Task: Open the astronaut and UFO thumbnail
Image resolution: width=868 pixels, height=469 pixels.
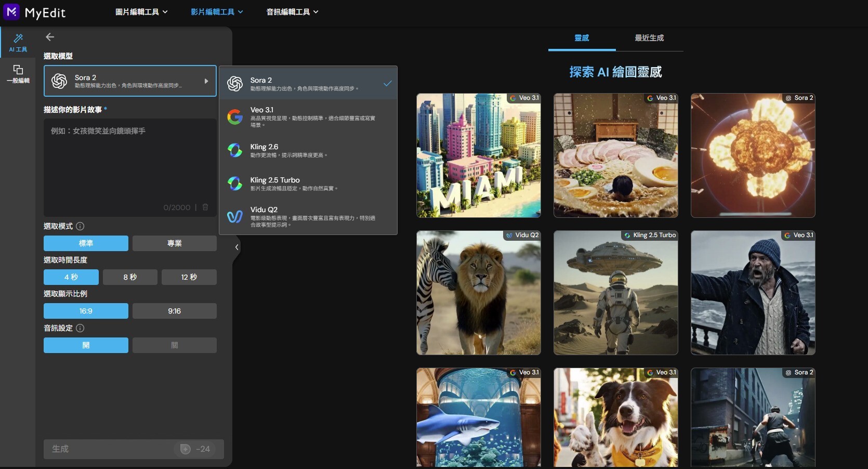Action: click(x=616, y=293)
